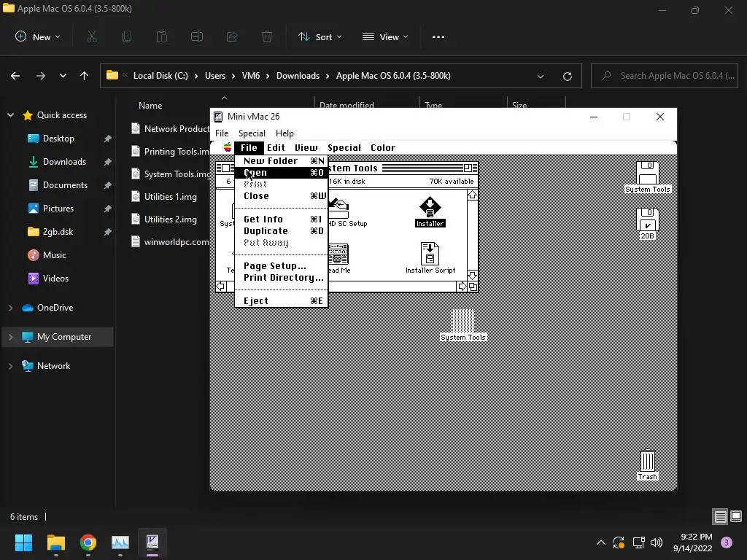This screenshot has width=747, height=560.
Task: Expand the address bar history dropdown
Action: [541, 76]
